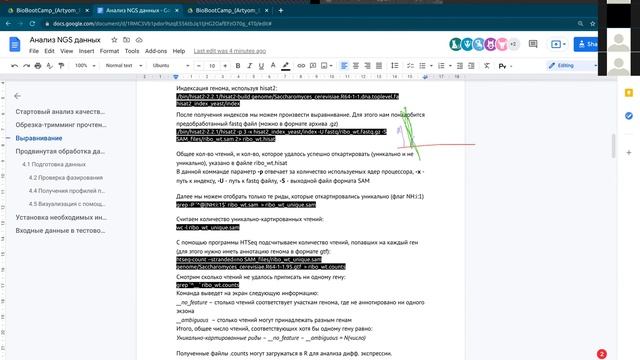Insert a link using chain icon

[x=301, y=66]
